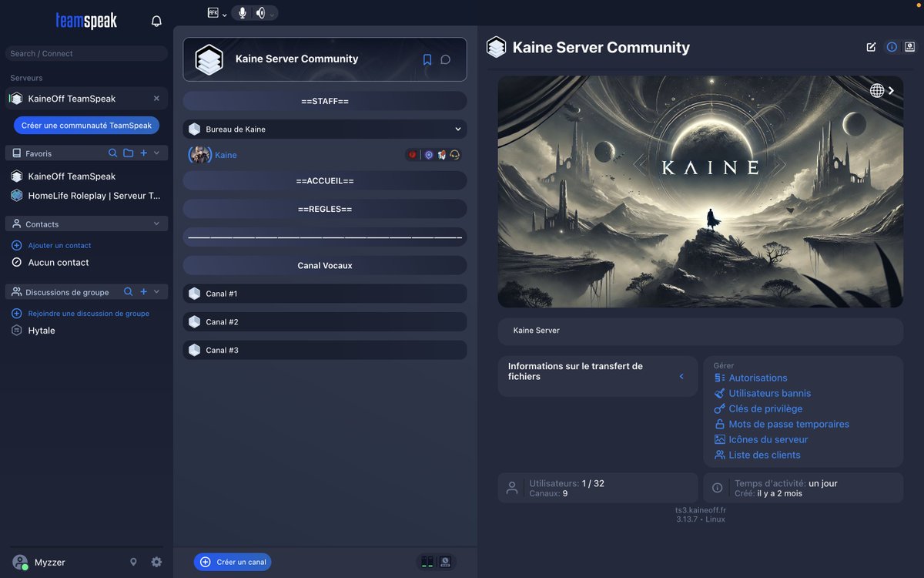
Task: Click the Kaine Server Community header logo
Action: click(209, 59)
